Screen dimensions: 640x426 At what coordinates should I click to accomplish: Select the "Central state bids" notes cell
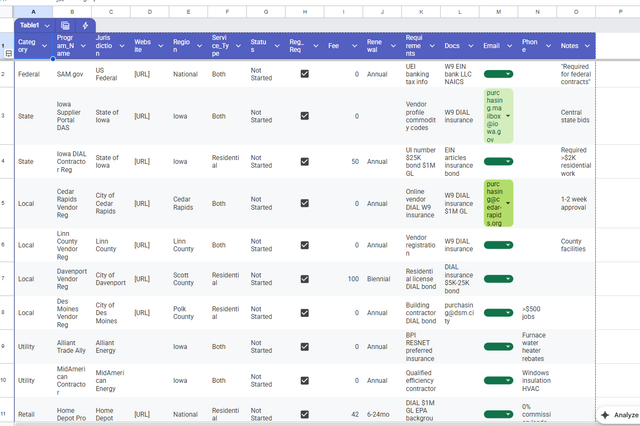576,116
